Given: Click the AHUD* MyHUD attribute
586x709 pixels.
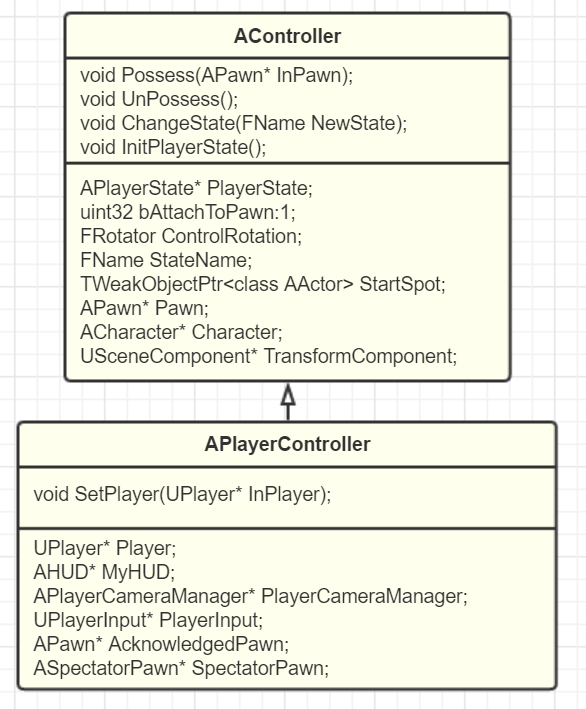Looking at the screenshot, I should click(104, 572).
